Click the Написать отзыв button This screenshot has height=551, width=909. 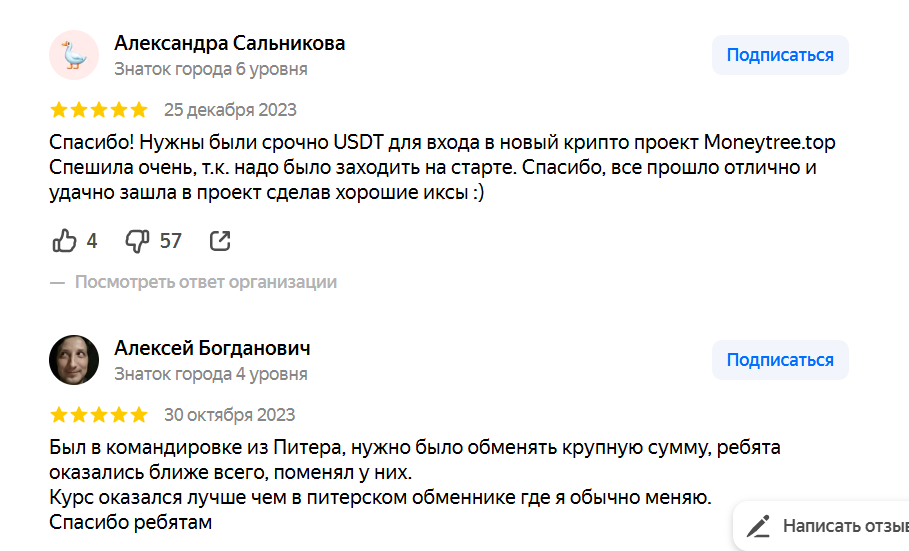pos(844,526)
